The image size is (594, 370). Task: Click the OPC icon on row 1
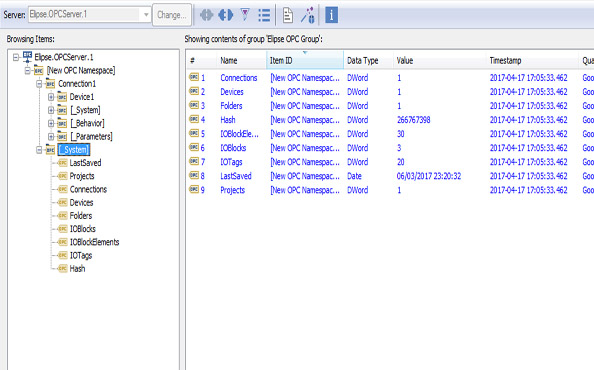tap(194, 77)
